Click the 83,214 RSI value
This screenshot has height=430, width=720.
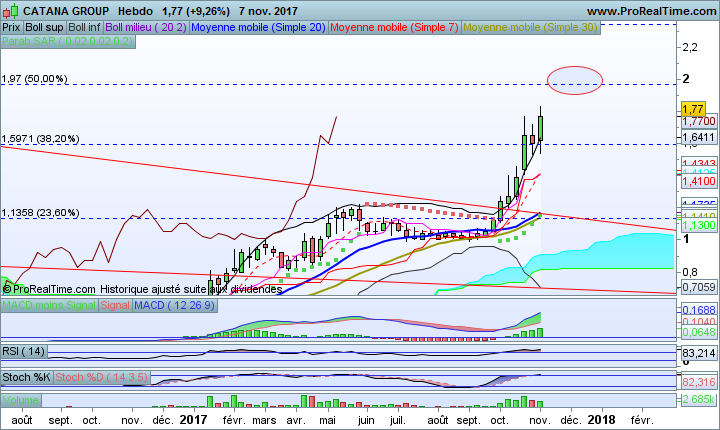[698, 353]
